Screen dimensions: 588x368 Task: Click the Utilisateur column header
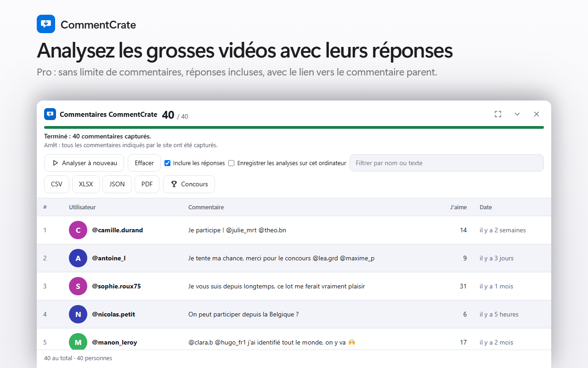82,207
